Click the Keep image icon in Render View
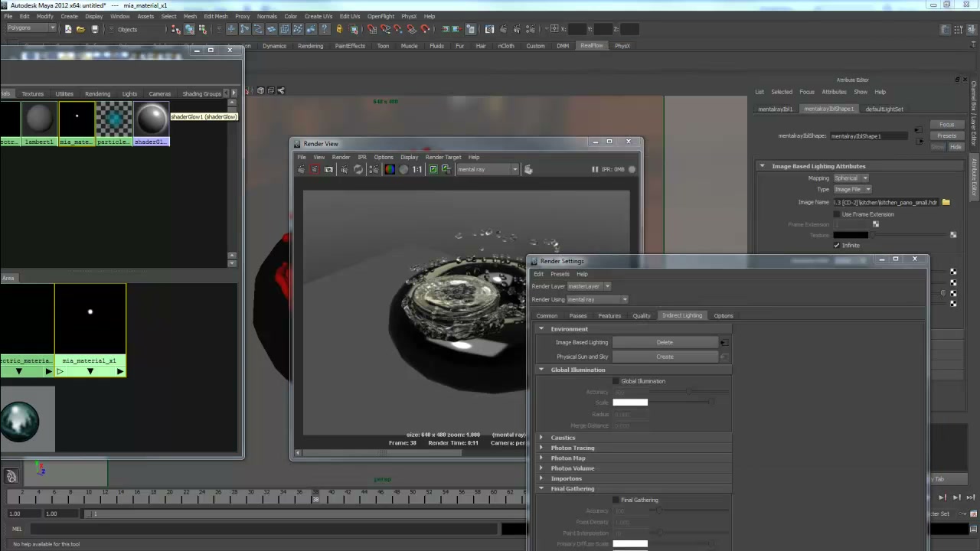 click(433, 169)
